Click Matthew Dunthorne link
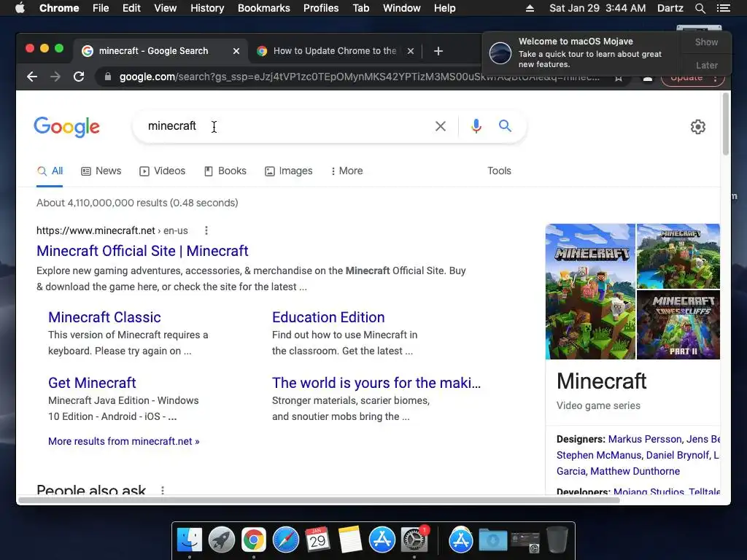This screenshot has width=747, height=560. pos(635,471)
